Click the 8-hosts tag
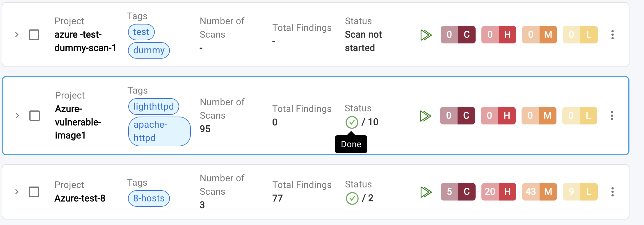The height and width of the screenshot is (225, 644). point(149,198)
